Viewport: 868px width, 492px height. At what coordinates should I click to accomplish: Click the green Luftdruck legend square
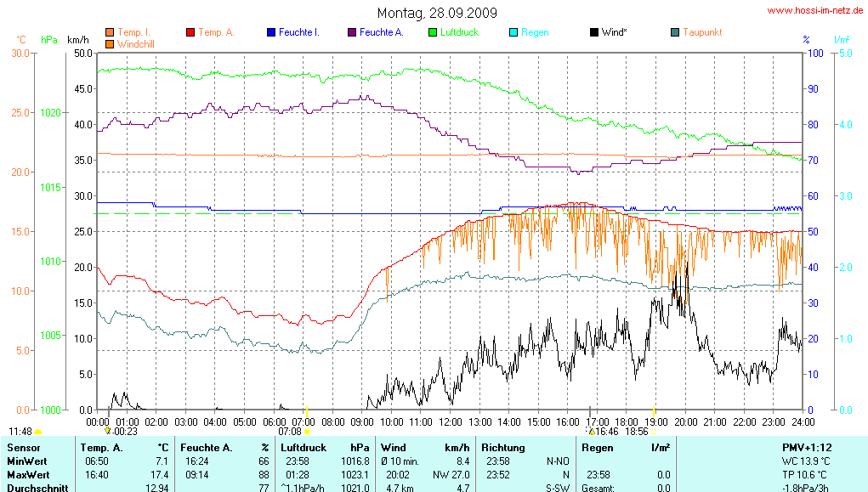click(433, 32)
